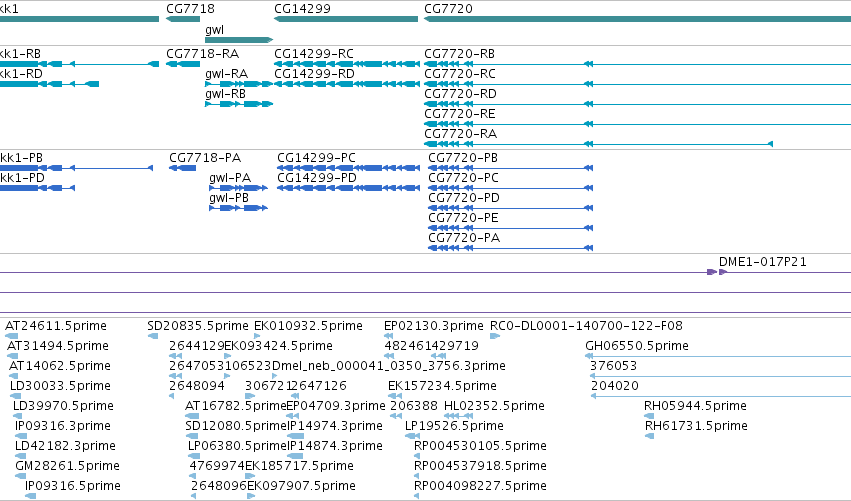Click the teal CG7718 gene arrow bar

(183, 19)
